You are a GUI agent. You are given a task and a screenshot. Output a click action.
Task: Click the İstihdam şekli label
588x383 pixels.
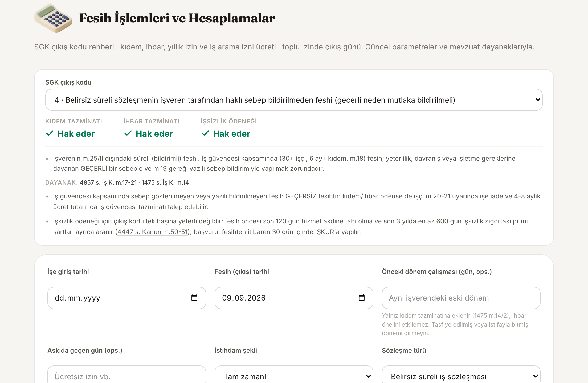point(236,350)
